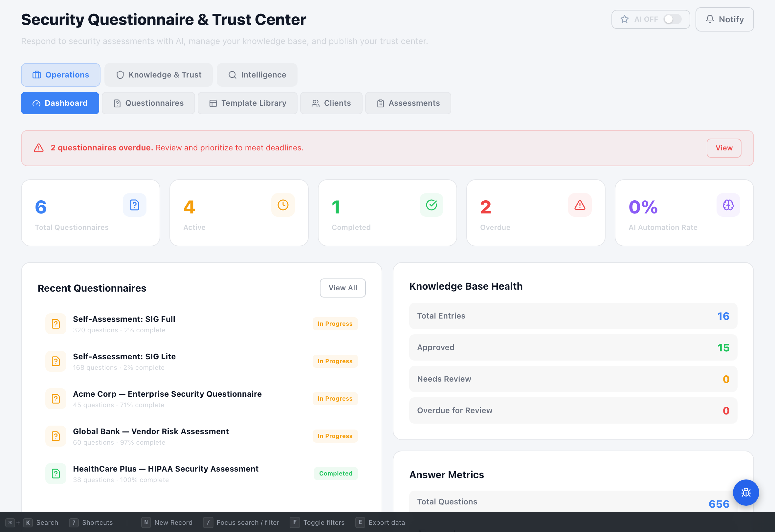Click the clock icon on the Active card
This screenshot has height=532, width=775.
pos(283,205)
